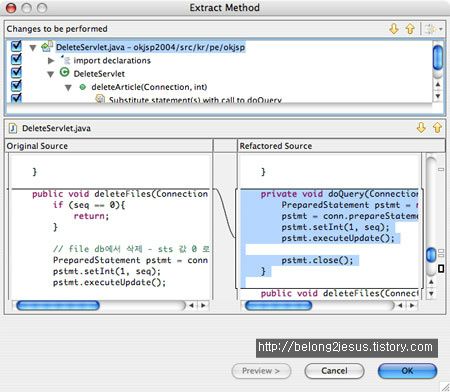
Task: Click left arrow of Refactored Source horizontal scrollbar
Action: (x=400, y=305)
